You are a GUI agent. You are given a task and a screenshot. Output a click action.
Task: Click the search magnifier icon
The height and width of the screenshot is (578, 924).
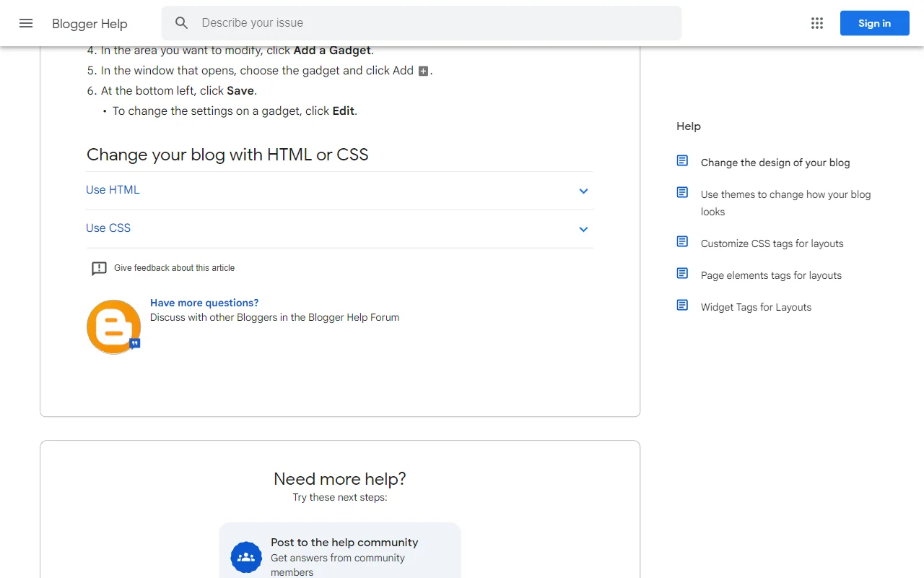click(x=182, y=23)
